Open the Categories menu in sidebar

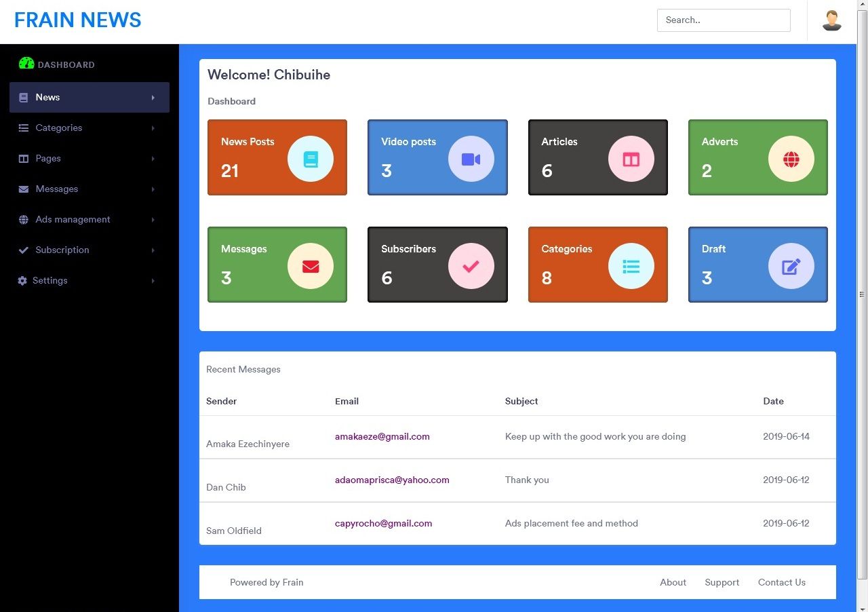click(90, 128)
